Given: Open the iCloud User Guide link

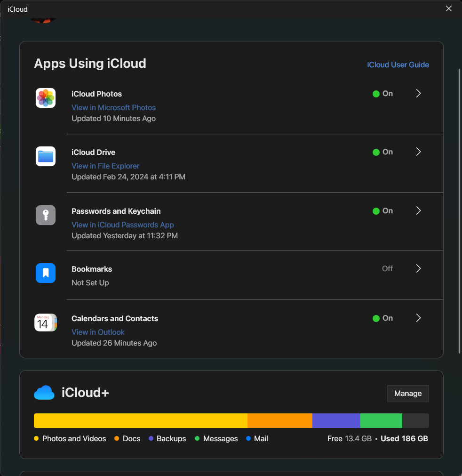Looking at the screenshot, I should pos(398,65).
